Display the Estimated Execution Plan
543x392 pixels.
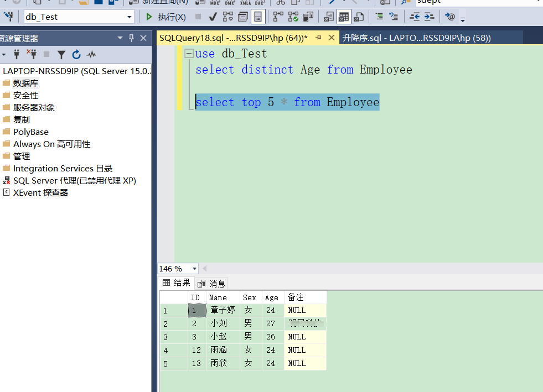(227, 17)
